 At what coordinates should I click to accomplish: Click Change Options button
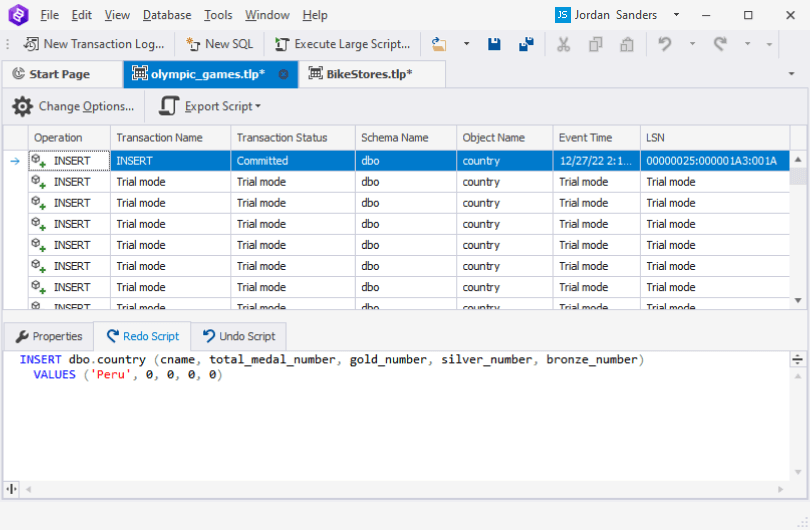tap(73, 106)
